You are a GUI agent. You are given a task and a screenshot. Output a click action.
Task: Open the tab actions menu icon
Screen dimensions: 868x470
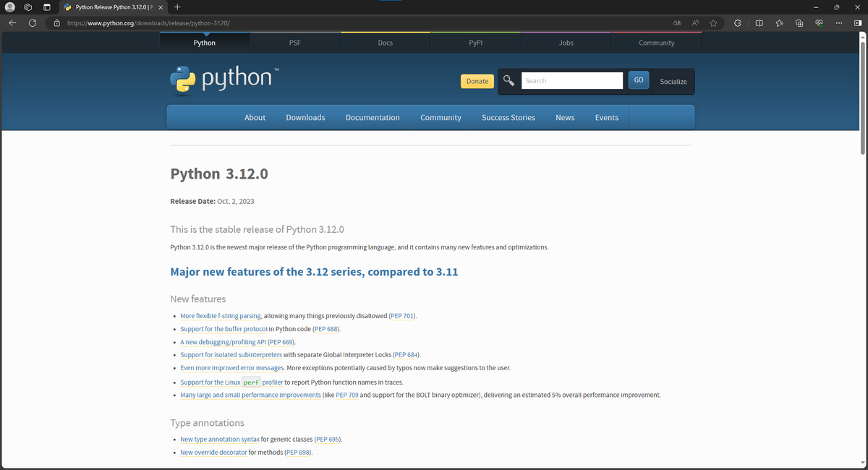[46, 7]
